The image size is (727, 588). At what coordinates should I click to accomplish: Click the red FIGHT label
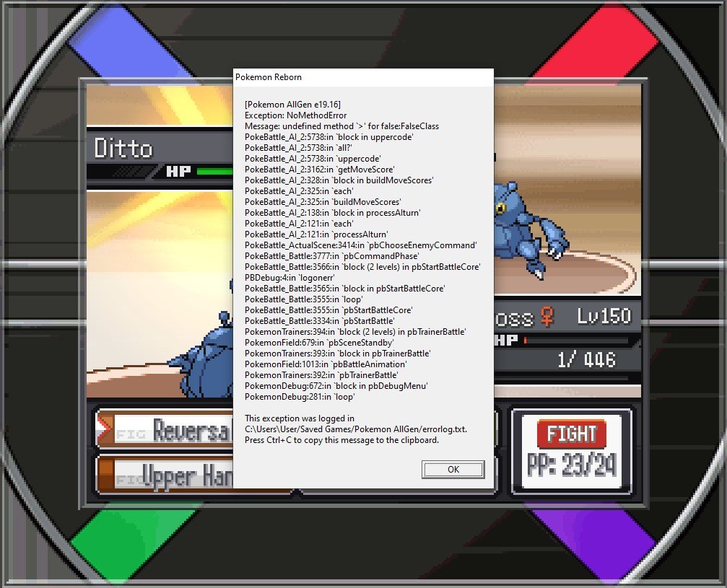pos(571,434)
